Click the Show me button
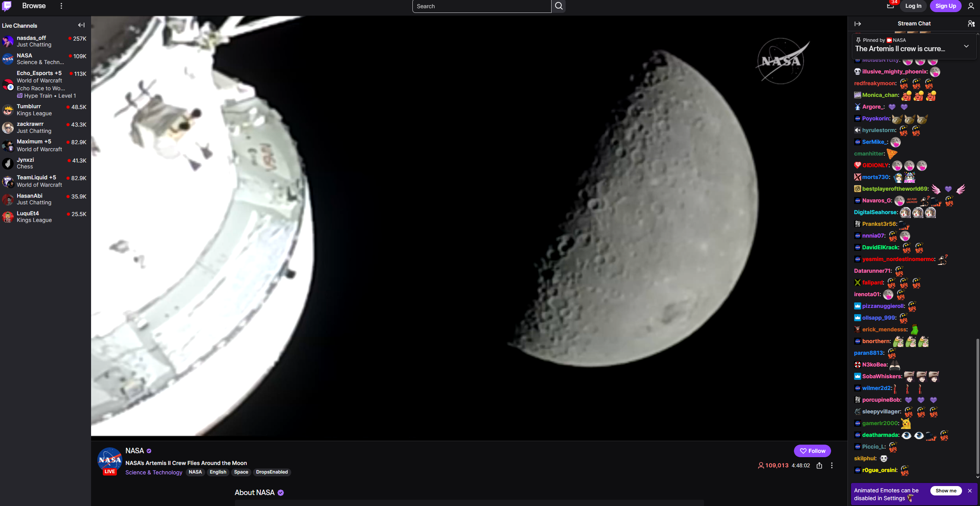 [946, 491]
